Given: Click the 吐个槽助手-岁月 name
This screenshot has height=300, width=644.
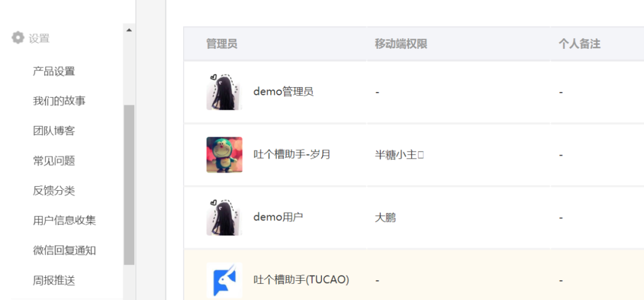Looking at the screenshot, I should (292, 155).
